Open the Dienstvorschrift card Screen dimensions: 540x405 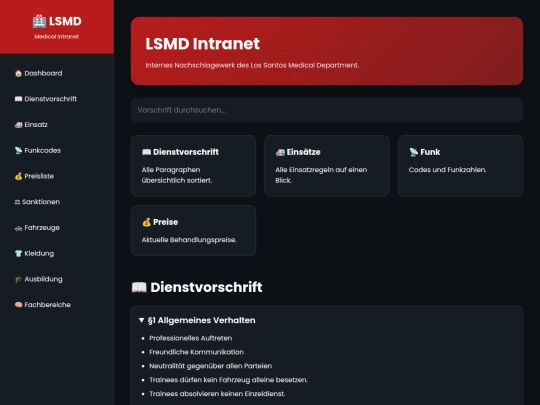coord(193,166)
